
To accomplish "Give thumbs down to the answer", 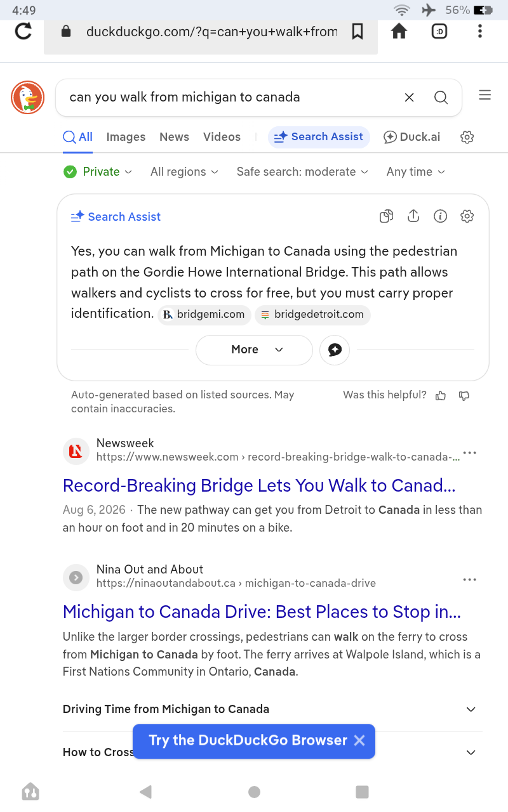I will point(464,395).
